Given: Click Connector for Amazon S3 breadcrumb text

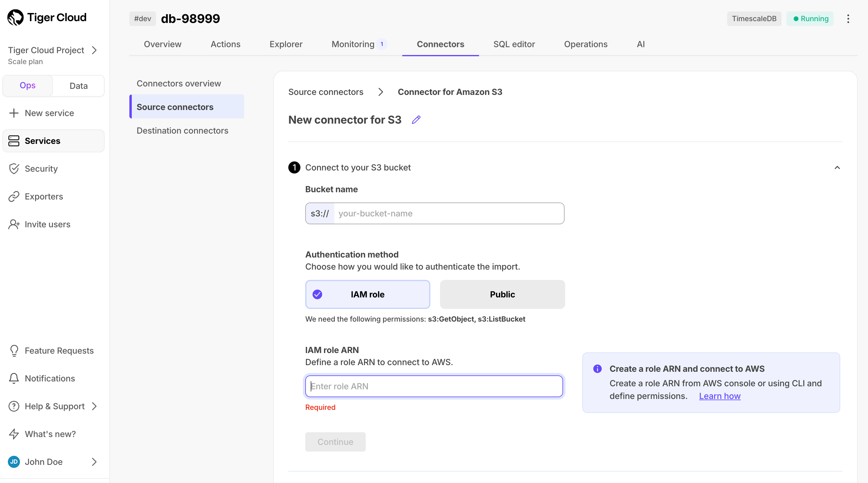Looking at the screenshot, I should click(450, 92).
